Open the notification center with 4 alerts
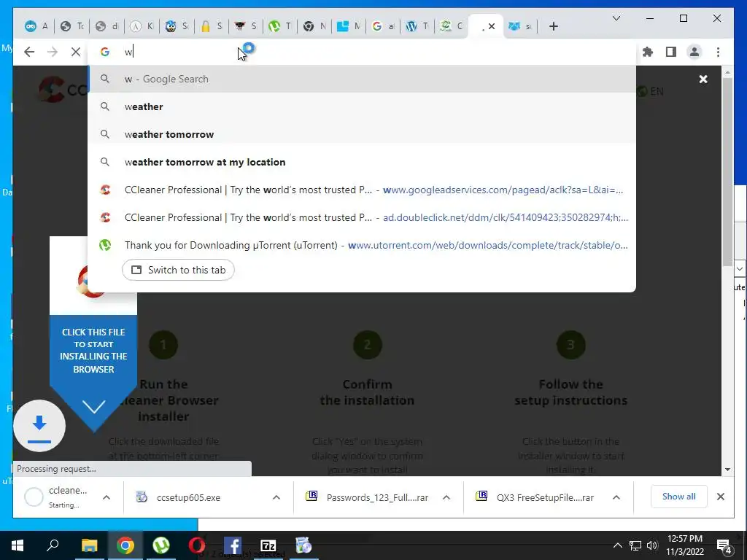This screenshot has width=747, height=560. point(724,545)
